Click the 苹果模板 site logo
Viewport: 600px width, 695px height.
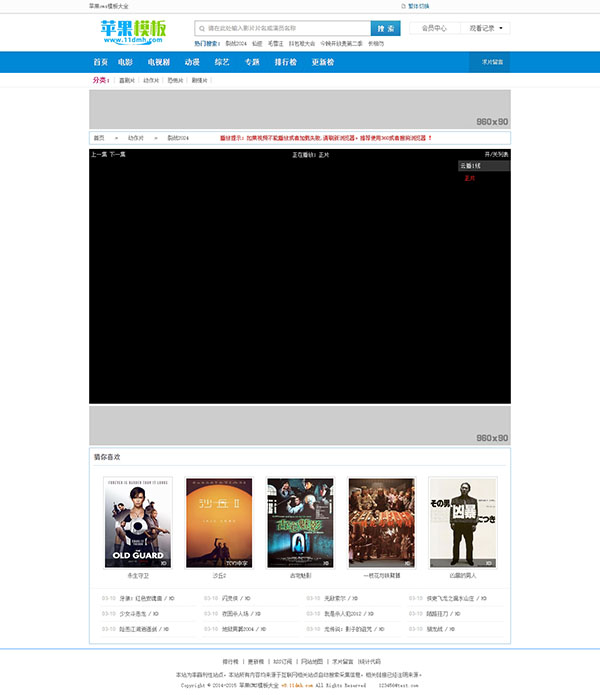(133, 32)
